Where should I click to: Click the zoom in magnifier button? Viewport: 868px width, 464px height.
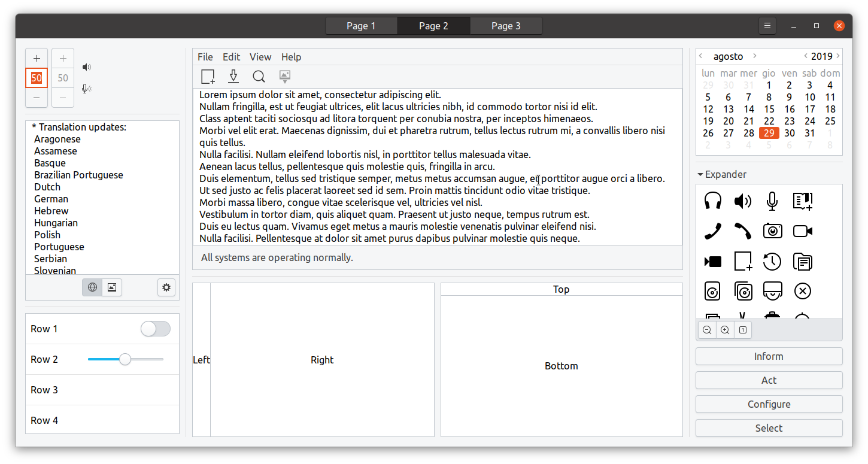point(725,330)
